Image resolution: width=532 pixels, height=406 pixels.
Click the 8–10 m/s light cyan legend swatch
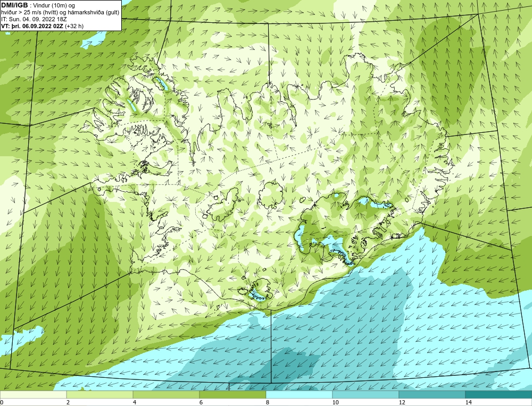[299, 394]
